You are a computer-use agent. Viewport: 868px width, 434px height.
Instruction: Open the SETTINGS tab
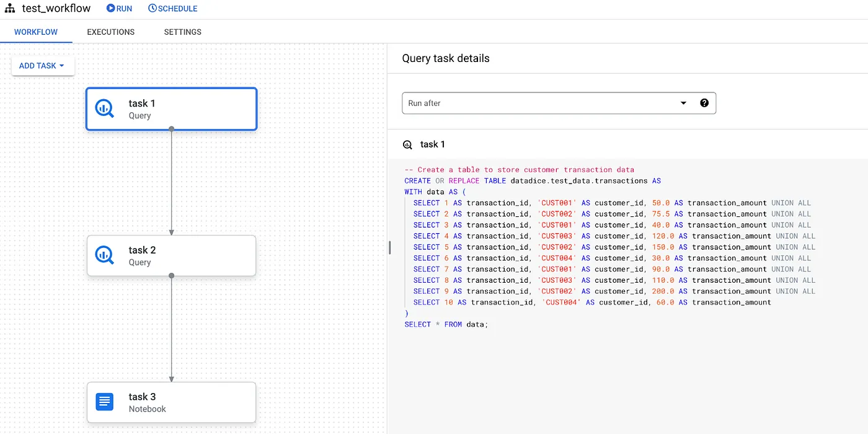182,32
